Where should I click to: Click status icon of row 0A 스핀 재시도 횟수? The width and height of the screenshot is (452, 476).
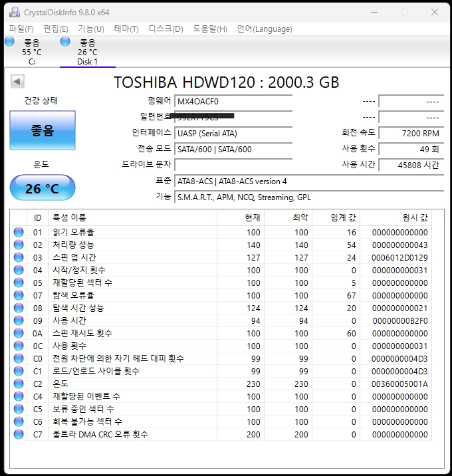tap(19, 333)
